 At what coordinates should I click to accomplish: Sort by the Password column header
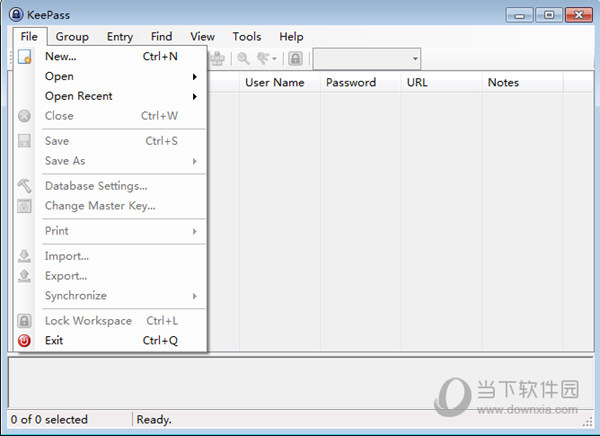[360, 82]
